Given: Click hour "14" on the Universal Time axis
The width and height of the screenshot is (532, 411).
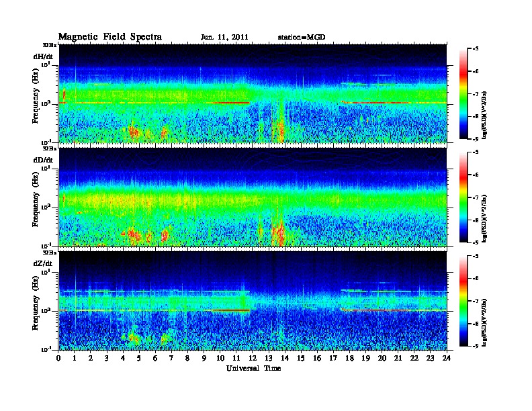Looking at the screenshot, I should click(285, 359).
